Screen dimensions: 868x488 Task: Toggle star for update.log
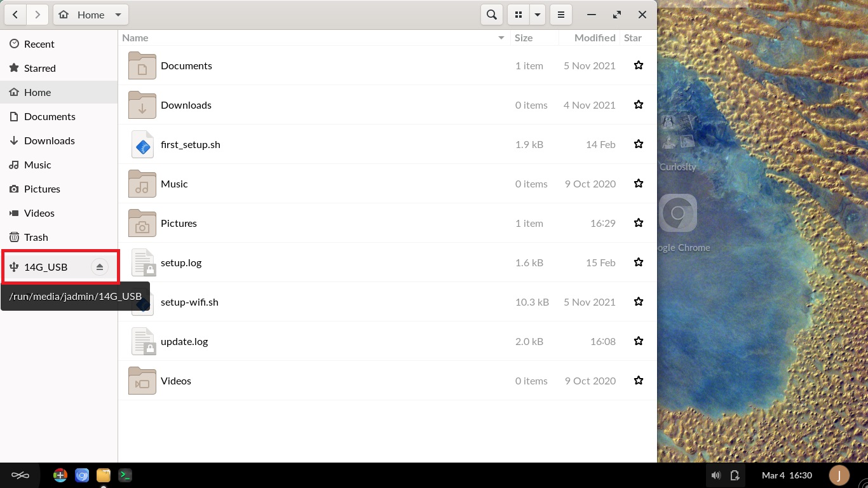[x=639, y=341]
